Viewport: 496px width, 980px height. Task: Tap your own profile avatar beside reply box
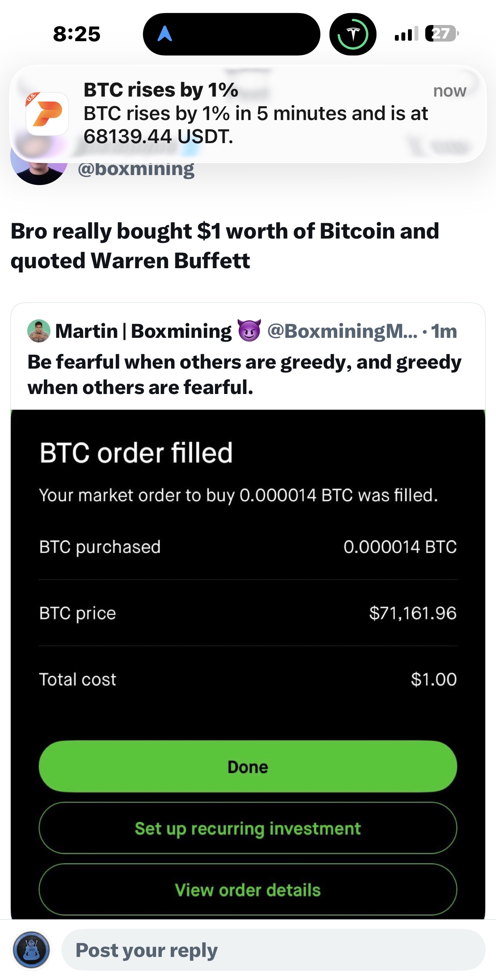click(x=32, y=950)
